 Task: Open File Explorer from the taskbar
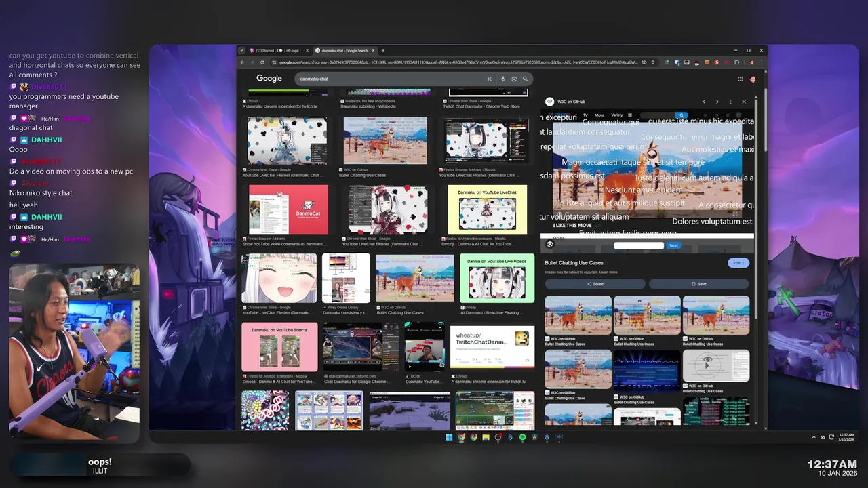point(486,437)
